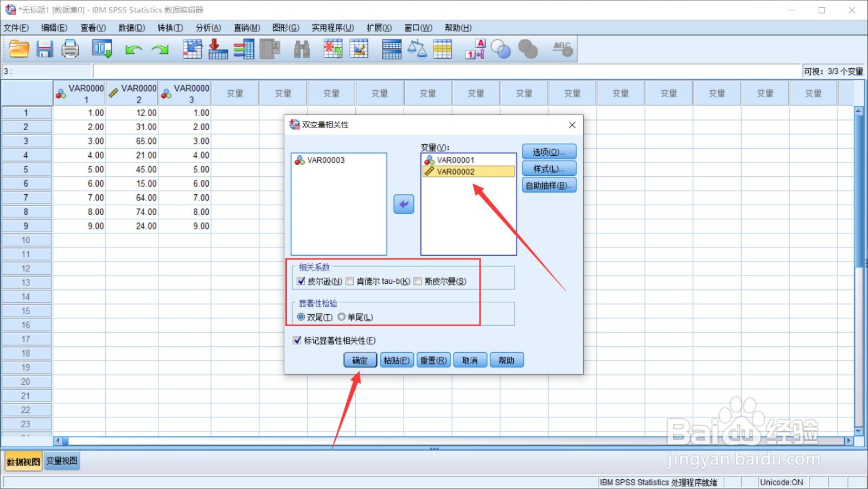Click the horizontal scrollbar right arrow
The width and height of the screenshot is (868, 489).
[849, 441]
